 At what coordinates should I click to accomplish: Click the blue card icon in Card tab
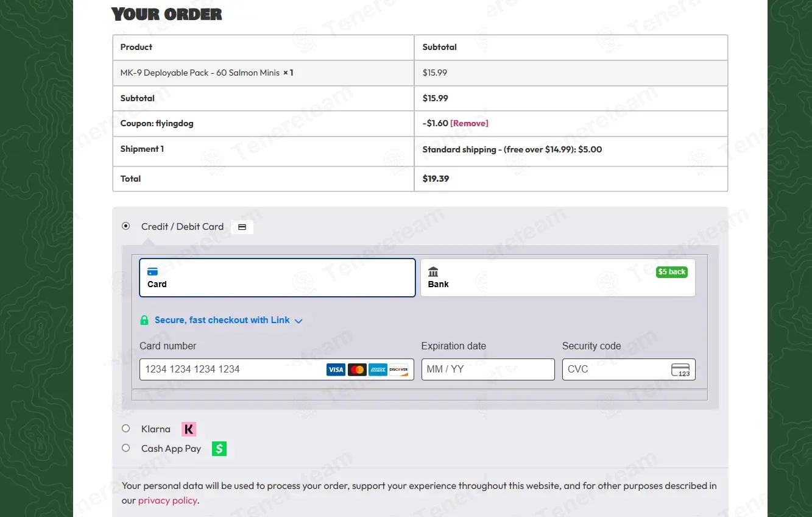[x=152, y=272]
